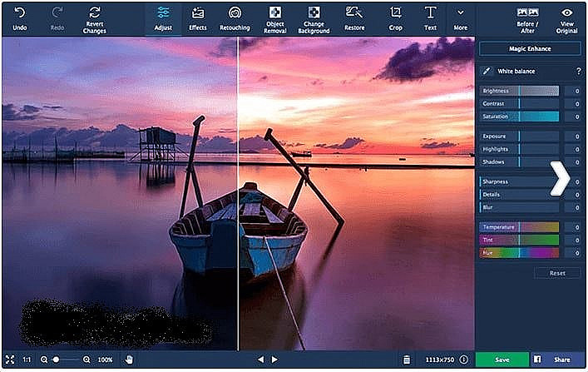Adjust the Details slider
This screenshot has height=372, width=588.
[x=519, y=195]
